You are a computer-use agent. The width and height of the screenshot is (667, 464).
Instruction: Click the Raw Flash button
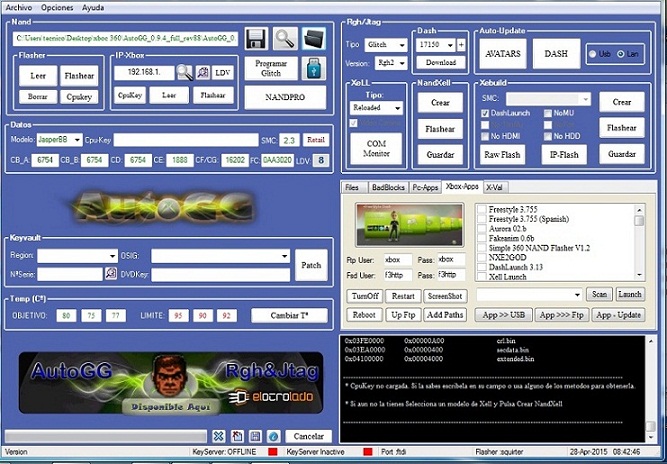point(502,155)
